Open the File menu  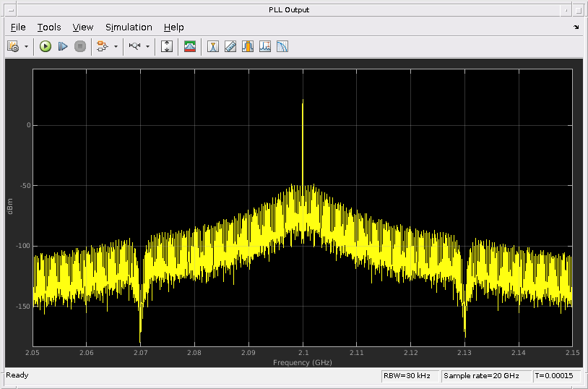(x=18, y=27)
